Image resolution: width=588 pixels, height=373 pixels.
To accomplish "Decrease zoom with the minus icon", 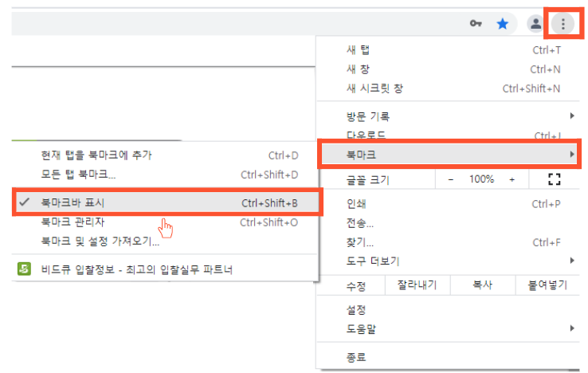I will tap(451, 180).
